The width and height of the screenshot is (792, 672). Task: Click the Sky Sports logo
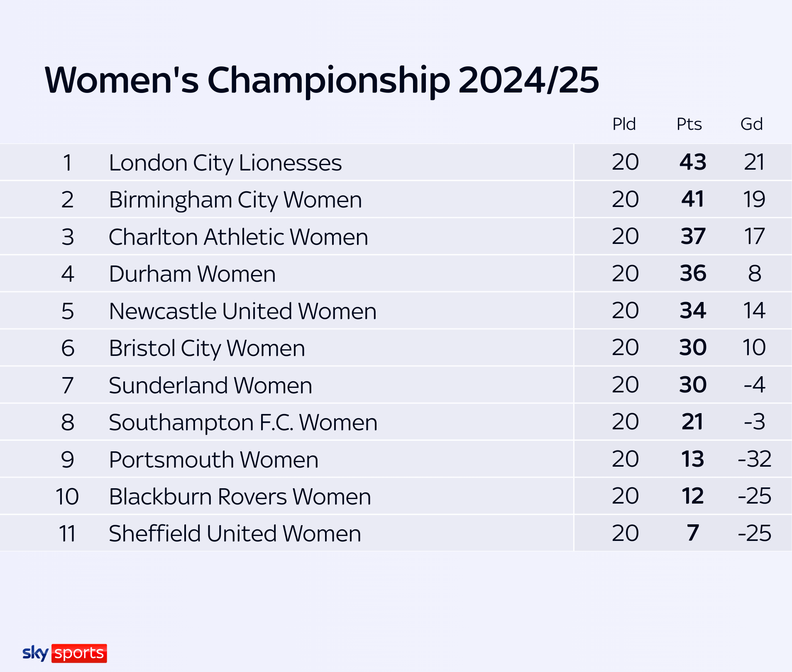(64, 653)
